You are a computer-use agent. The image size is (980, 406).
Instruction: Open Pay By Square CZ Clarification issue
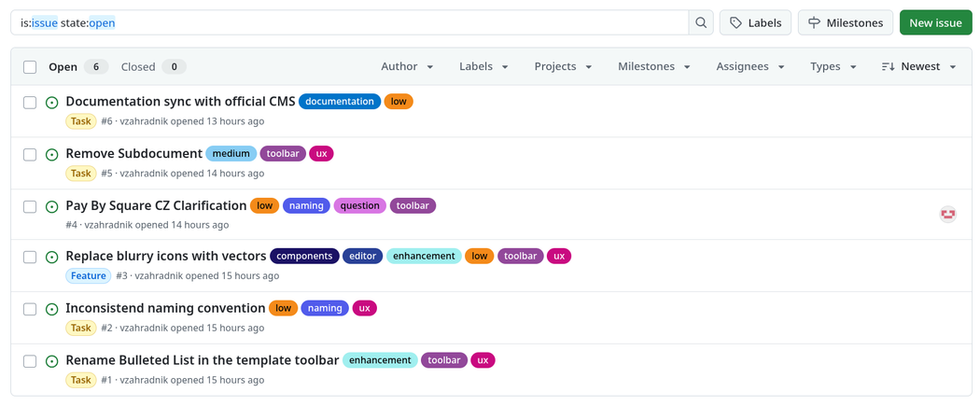(x=156, y=205)
